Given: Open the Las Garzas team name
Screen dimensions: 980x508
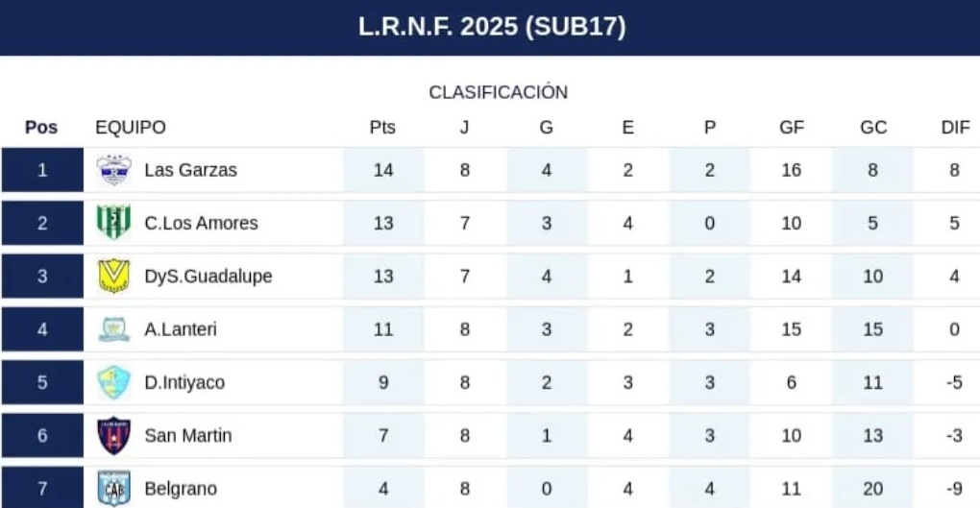Looking at the screenshot, I should (190, 170).
